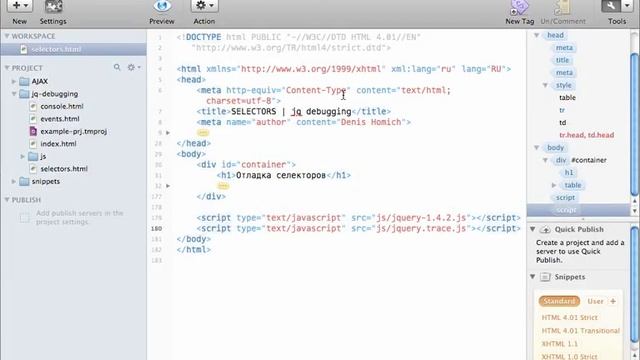640x360 pixels.
Task: Click the Quick Publish upload icon
Action: pos(545,230)
